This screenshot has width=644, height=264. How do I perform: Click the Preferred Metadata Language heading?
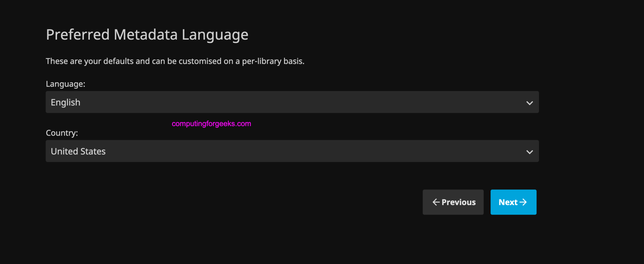147,35
